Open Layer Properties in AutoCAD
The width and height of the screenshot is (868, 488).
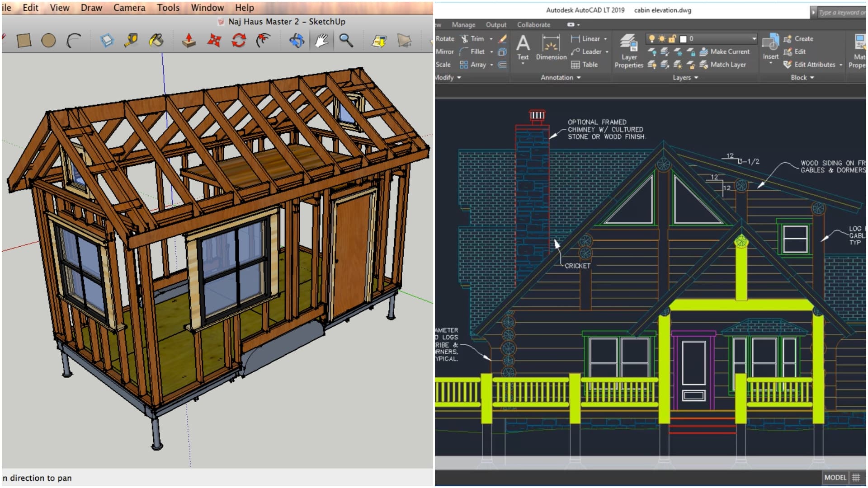point(628,51)
